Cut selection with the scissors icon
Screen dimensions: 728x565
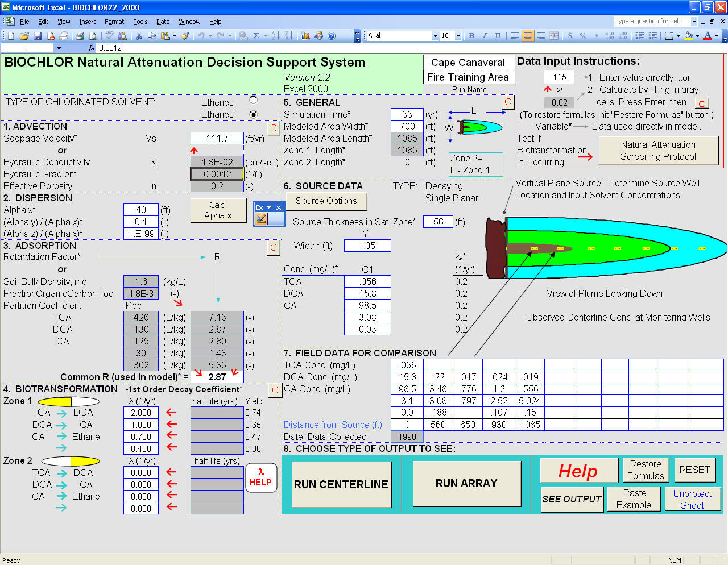click(x=139, y=36)
